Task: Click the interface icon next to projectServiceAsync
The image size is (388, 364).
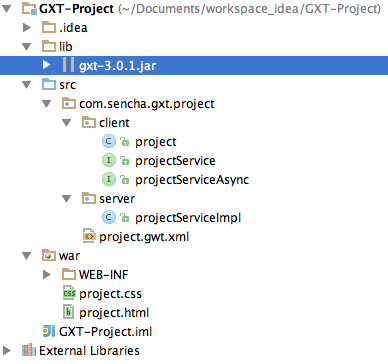Action: (109, 180)
